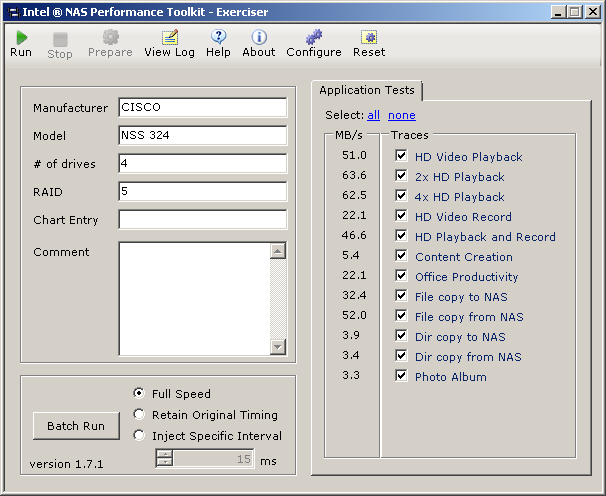This screenshot has width=606, height=496.
Task: Click the 52.0 MB/s value
Action: (x=354, y=315)
